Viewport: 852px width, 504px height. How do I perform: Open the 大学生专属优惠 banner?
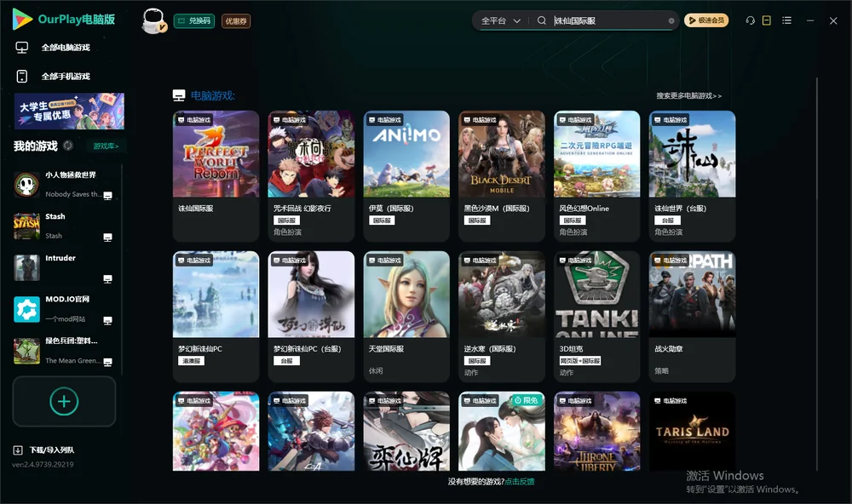[69, 111]
